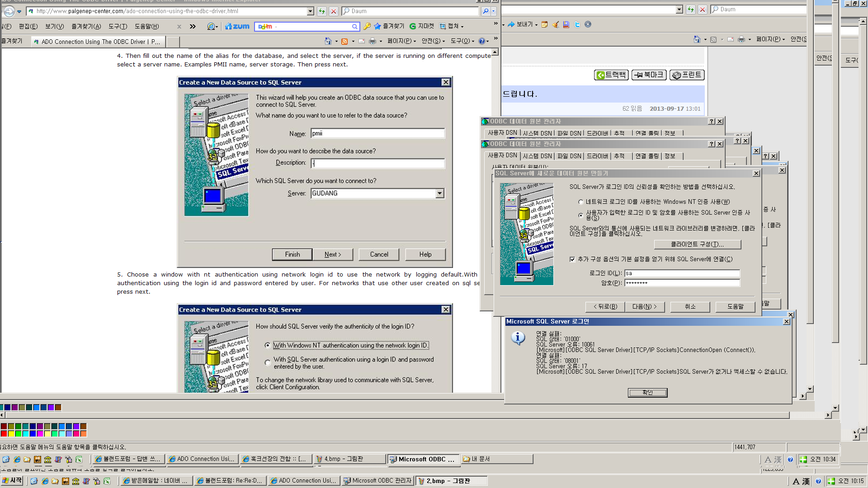Click the 다음(N) > button
The width and height of the screenshot is (868, 488).
point(644,307)
